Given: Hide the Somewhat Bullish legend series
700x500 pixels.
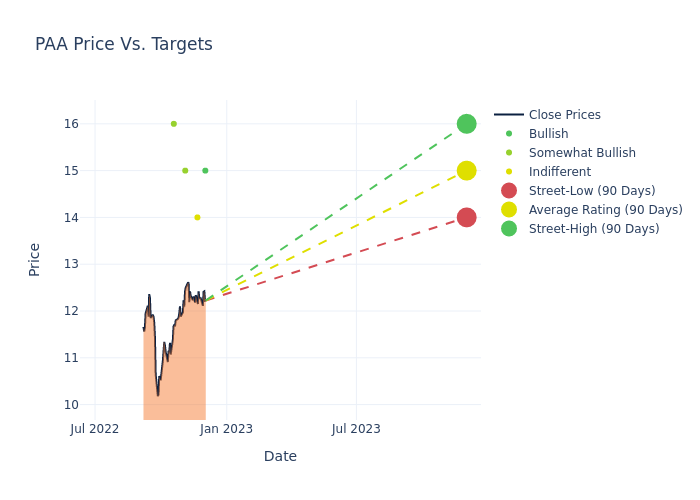Looking at the screenshot, I should tap(582, 153).
